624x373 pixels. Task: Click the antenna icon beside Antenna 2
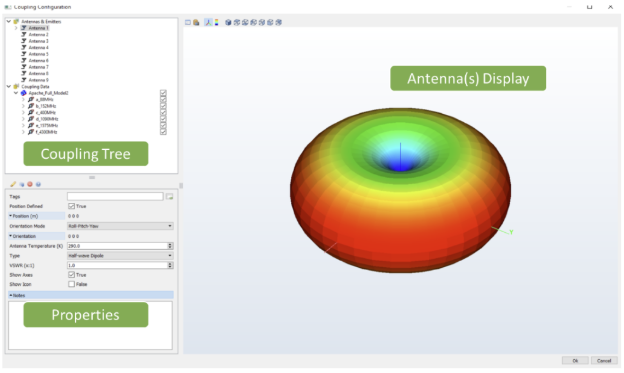(23, 35)
